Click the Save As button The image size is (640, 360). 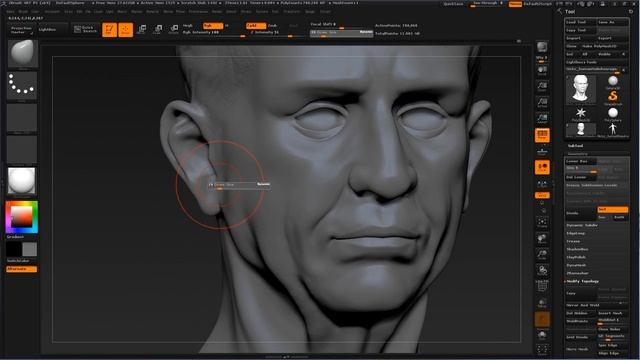pyautogui.click(x=613, y=22)
